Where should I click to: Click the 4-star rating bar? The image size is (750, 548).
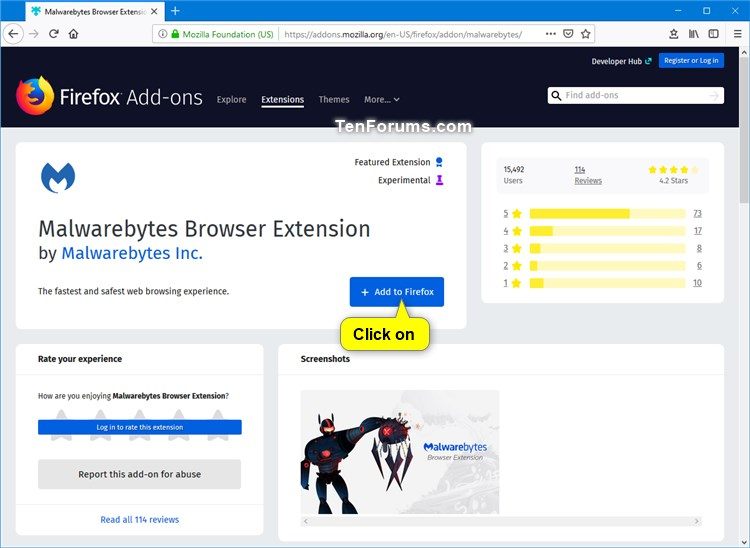point(607,231)
